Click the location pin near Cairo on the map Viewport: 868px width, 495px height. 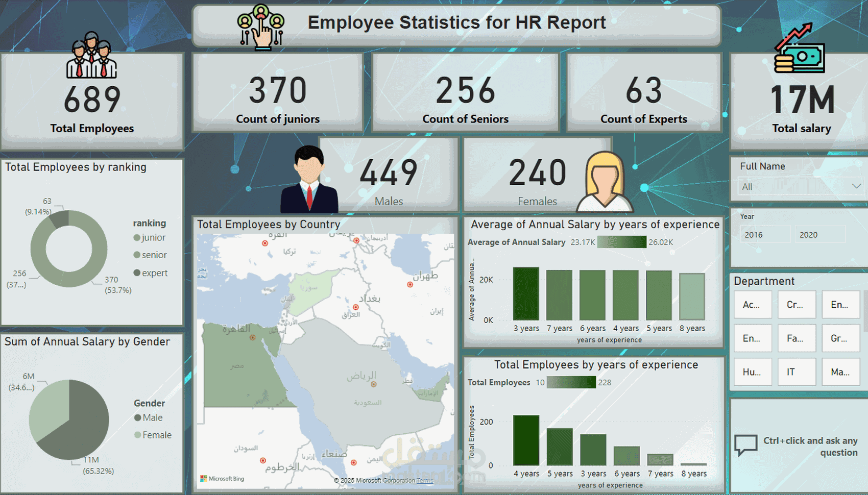252,337
